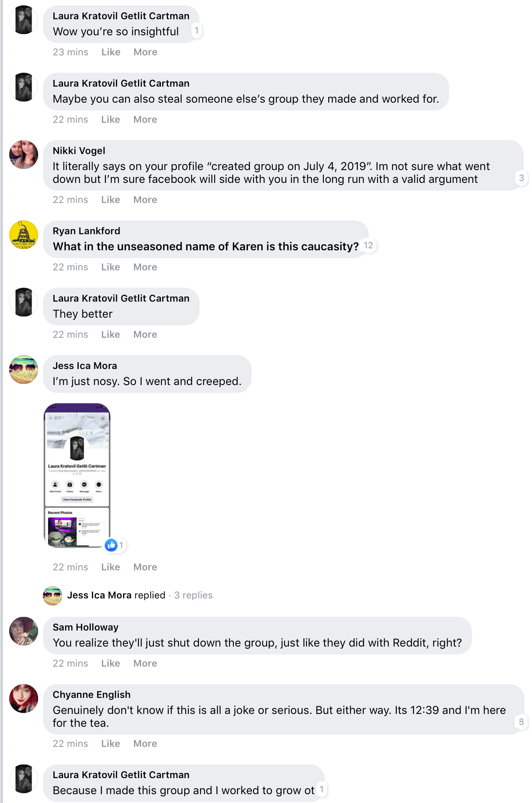This screenshot has width=532, height=803.
Task: Open More options on Ryan Lankford's comment
Action: click(145, 267)
